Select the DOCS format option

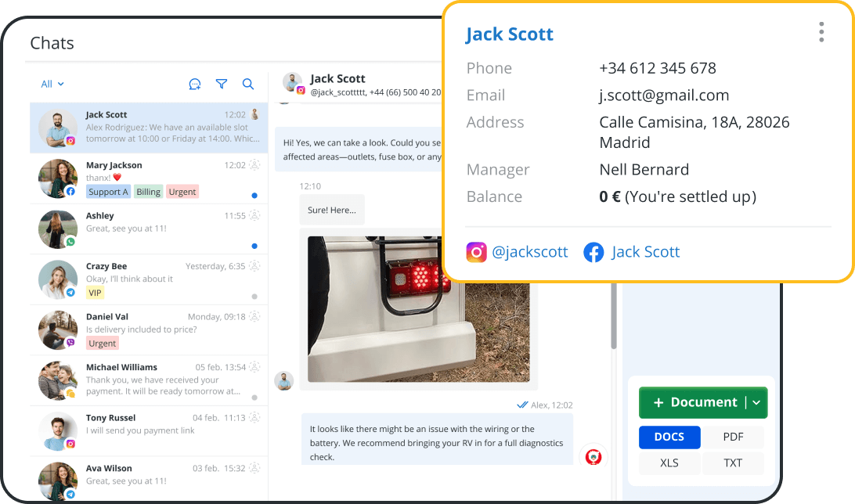coord(669,437)
